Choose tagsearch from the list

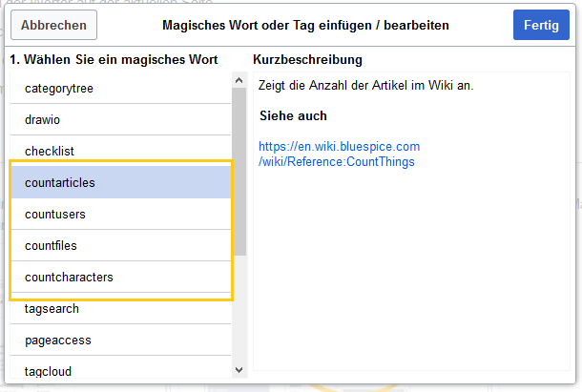[120, 308]
